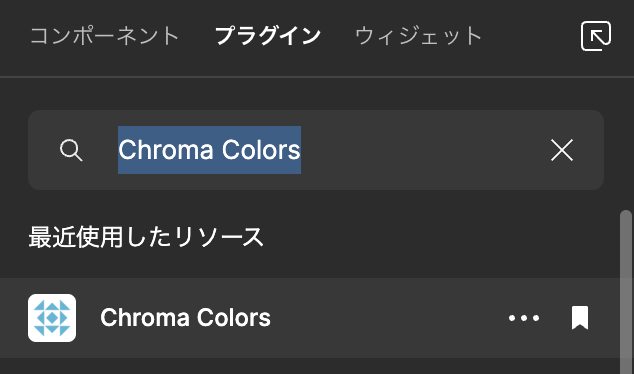
Task: Show the three-dot menu in the plugin row
Action: click(524, 318)
